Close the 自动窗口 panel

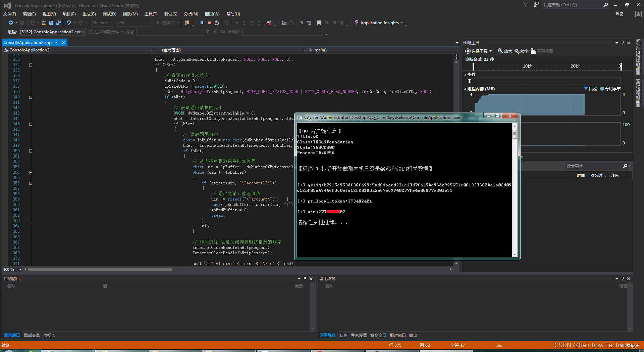pyautogui.click(x=311, y=278)
